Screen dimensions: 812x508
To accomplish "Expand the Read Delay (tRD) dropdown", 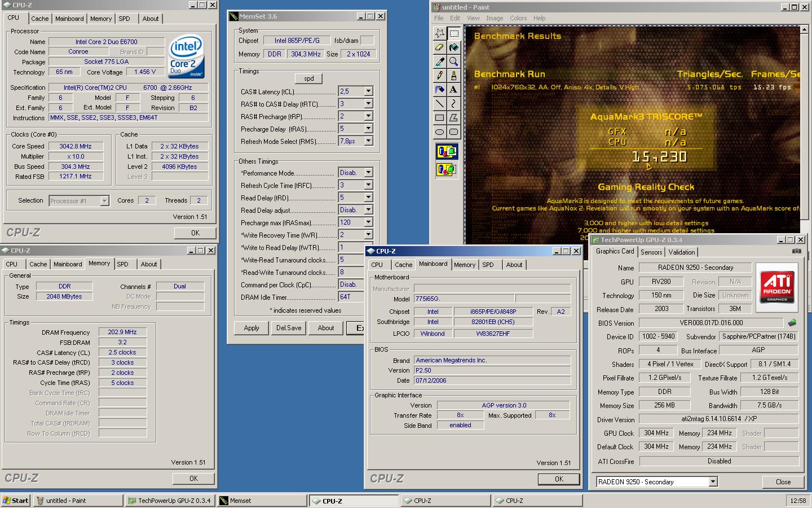I will point(368,198).
